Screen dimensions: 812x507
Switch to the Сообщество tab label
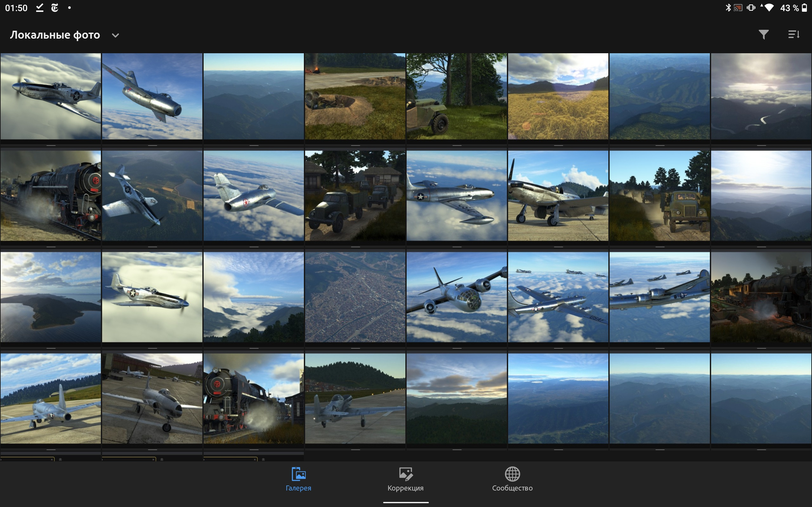click(512, 488)
